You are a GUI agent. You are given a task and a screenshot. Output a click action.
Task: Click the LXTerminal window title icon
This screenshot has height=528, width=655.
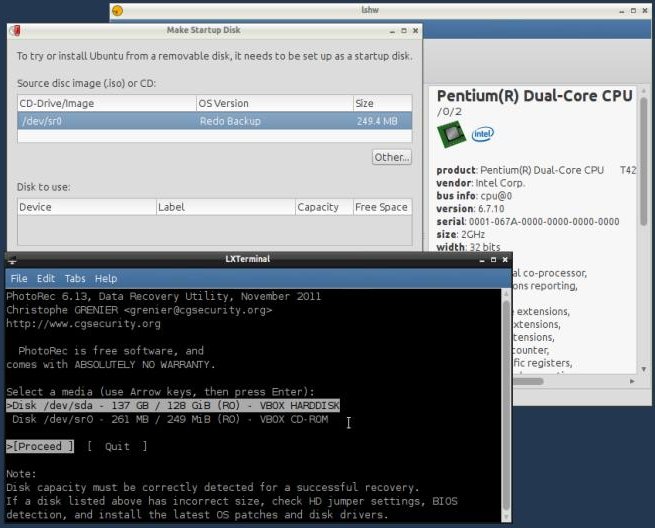point(12,260)
